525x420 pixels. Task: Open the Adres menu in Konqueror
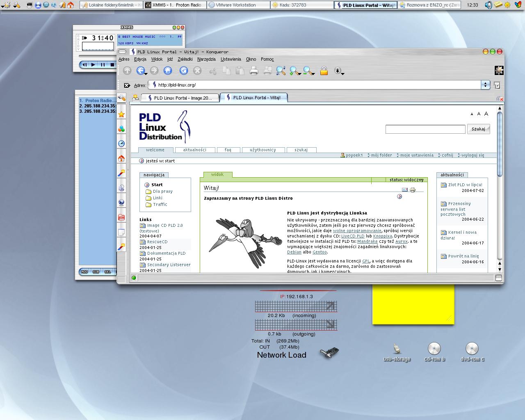[124, 59]
